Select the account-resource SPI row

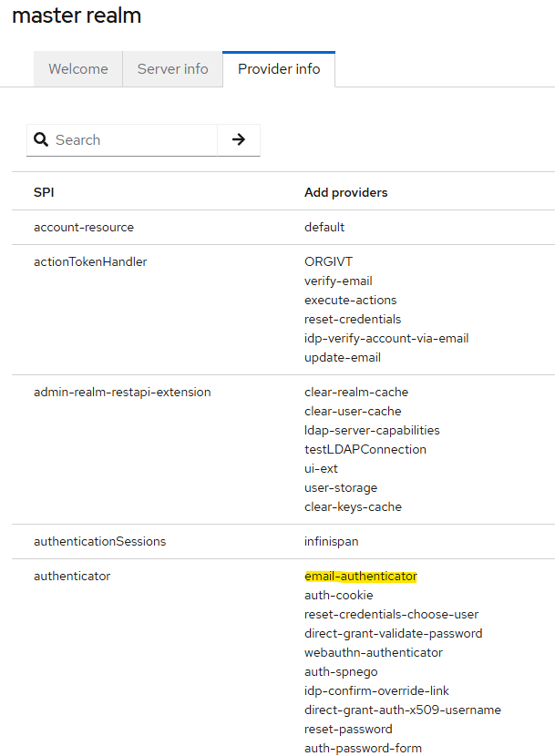(x=84, y=227)
